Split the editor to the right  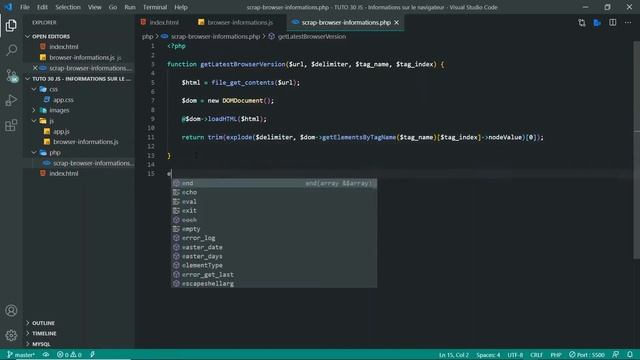[x=613, y=23]
